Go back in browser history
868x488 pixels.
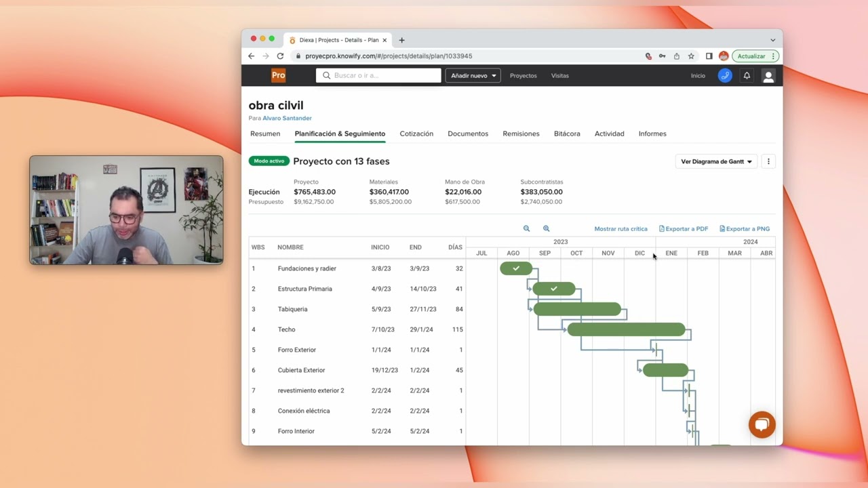click(x=251, y=56)
